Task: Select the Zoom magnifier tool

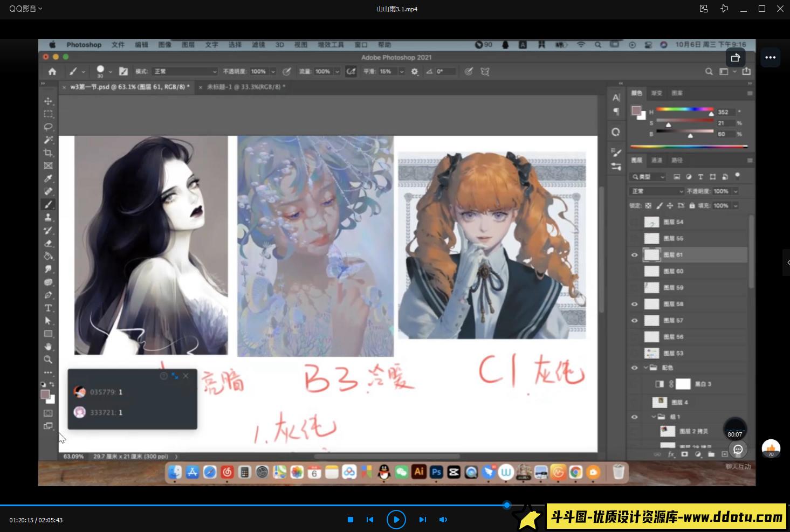Action: 48,360
